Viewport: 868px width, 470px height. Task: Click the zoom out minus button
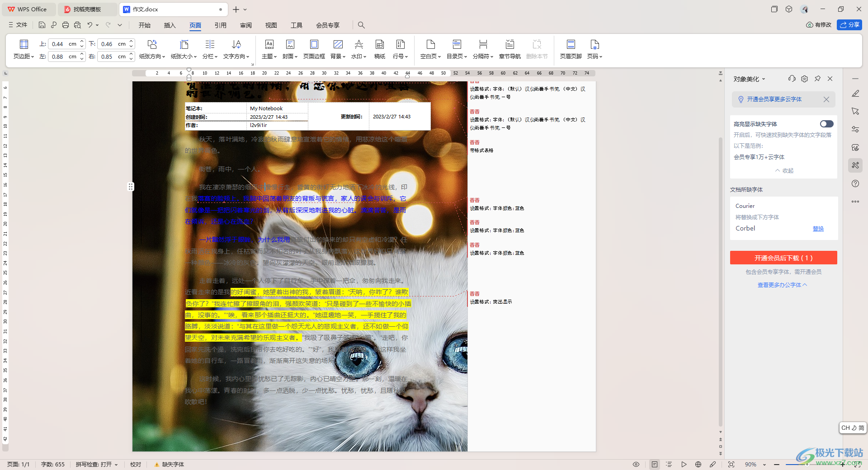(x=776, y=464)
